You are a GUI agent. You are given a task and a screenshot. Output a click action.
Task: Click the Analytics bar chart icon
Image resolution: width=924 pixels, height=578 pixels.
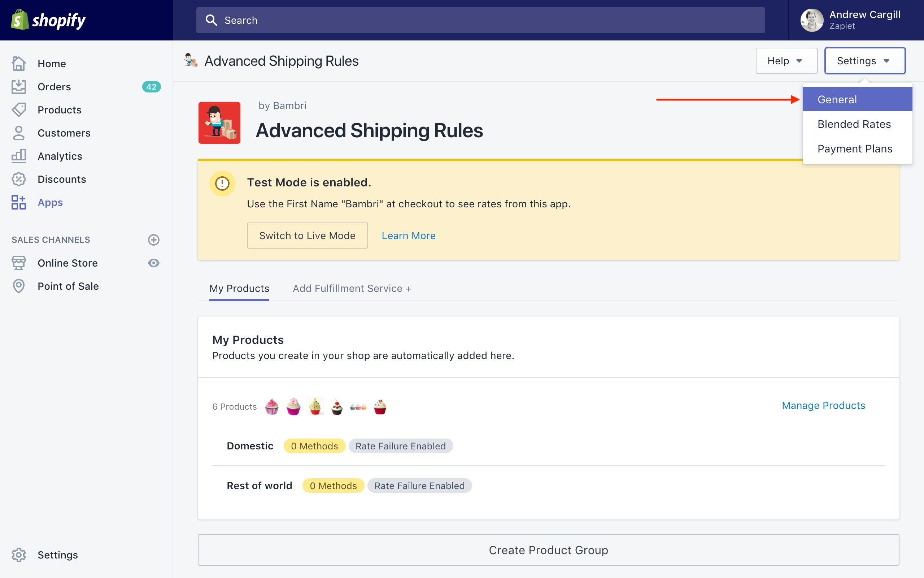(x=19, y=156)
